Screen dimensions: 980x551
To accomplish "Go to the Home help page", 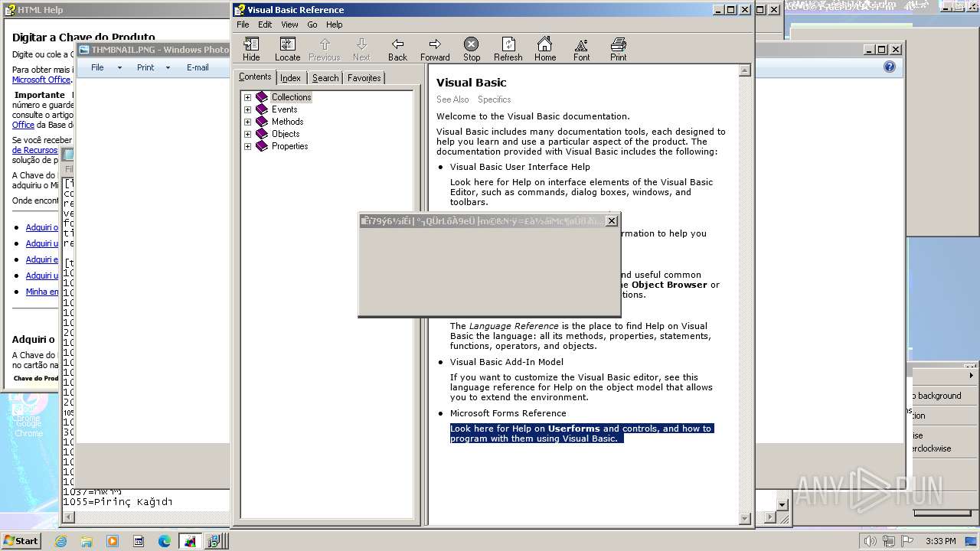I will [545, 49].
